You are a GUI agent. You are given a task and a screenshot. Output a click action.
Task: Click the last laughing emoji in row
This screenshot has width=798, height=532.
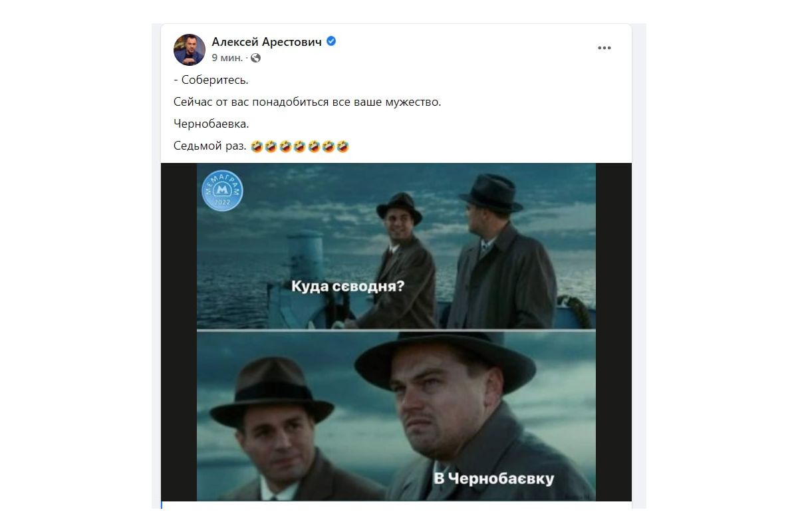343,146
